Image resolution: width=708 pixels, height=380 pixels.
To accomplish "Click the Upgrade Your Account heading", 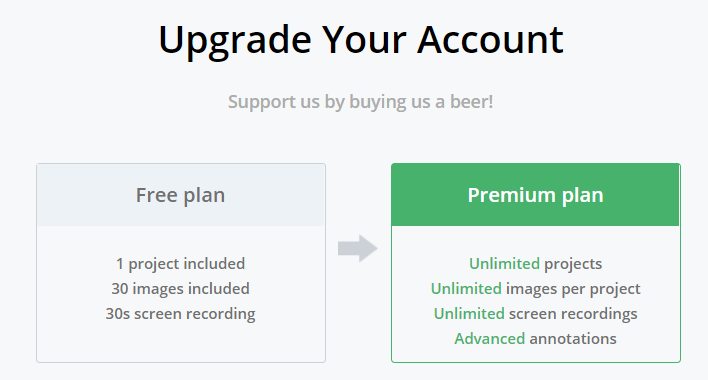I will click(361, 41).
